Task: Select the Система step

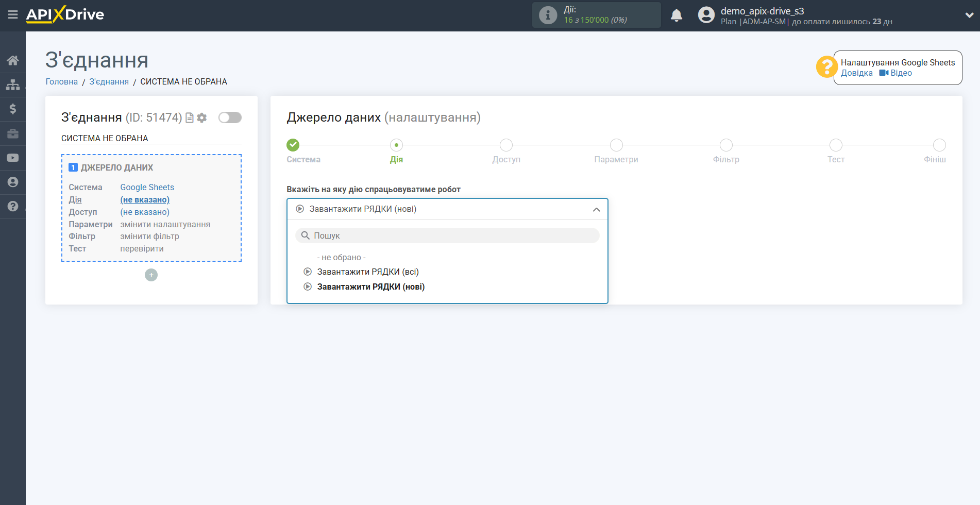Action: click(293, 145)
